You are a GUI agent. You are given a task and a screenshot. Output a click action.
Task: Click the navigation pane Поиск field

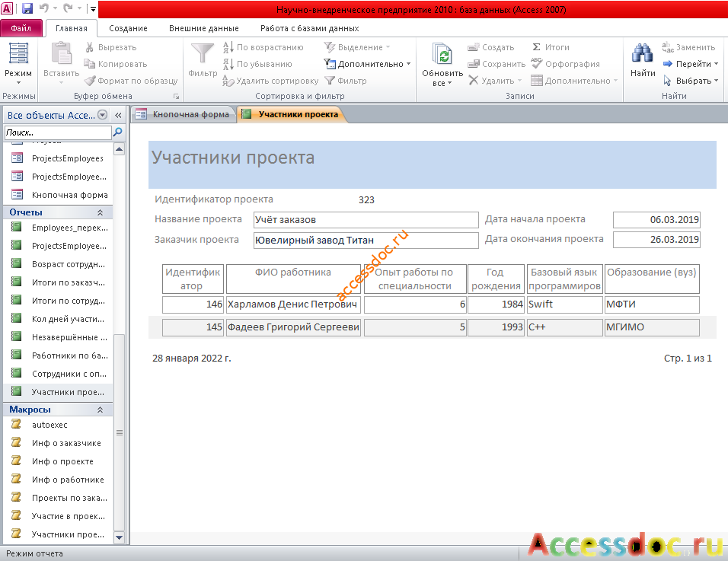pos(58,132)
